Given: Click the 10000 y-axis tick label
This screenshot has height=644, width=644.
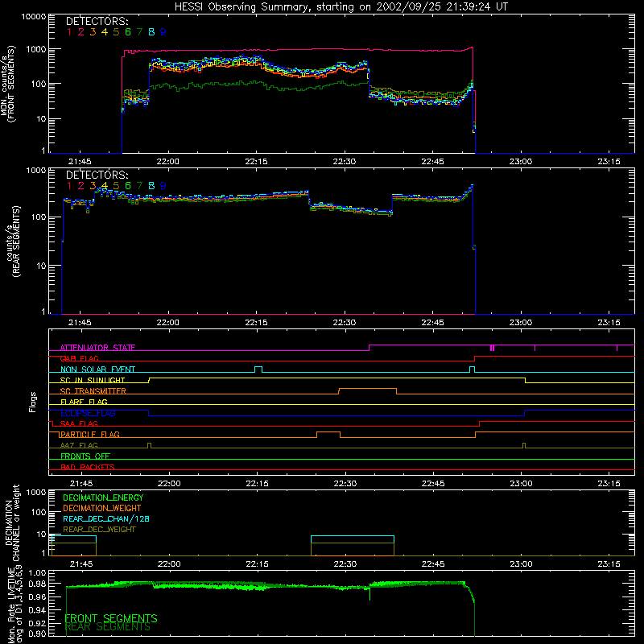Looking at the screenshot, I should 34,16.
